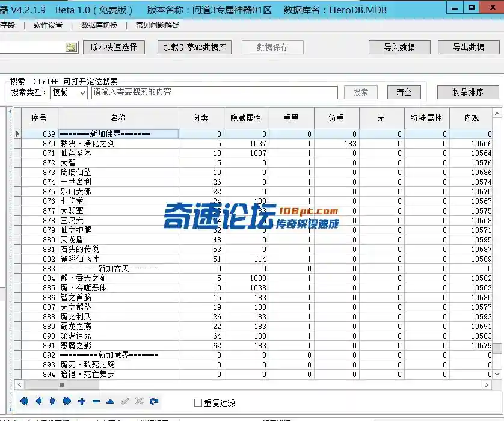Click the horizontal scrollbar right arrow

(x=487, y=385)
